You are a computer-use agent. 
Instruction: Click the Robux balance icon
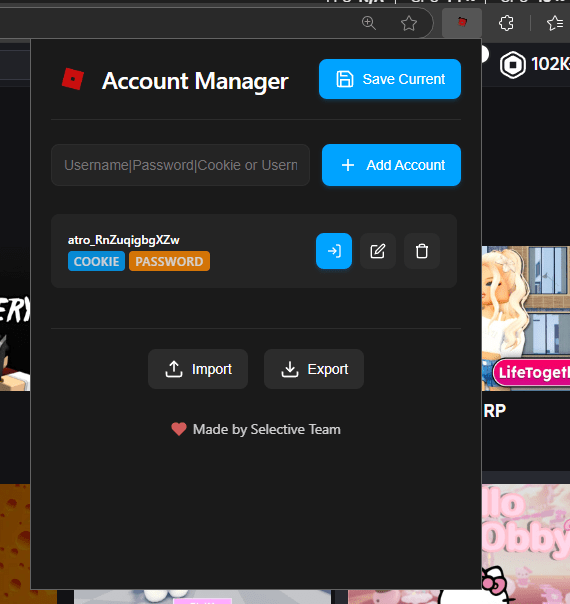[x=513, y=65]
